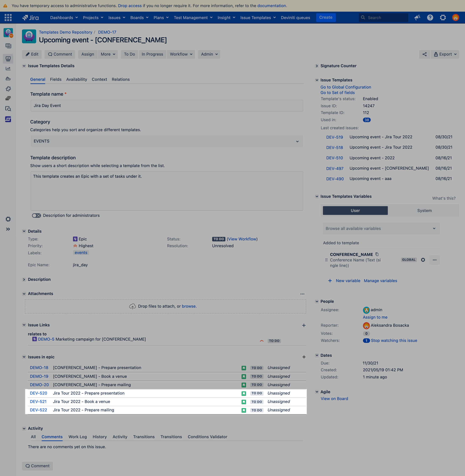Open the add-ons puzzle icon in sidebar

[8, 89]
